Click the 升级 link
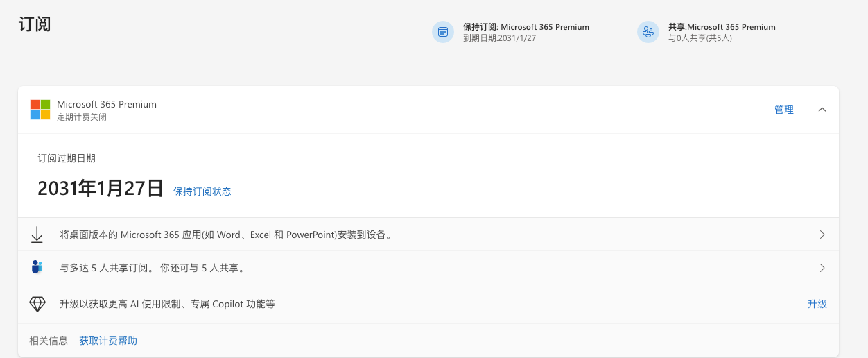Image resolution: width=868 pixels, height=358 pixels. (x=817, y=304)
